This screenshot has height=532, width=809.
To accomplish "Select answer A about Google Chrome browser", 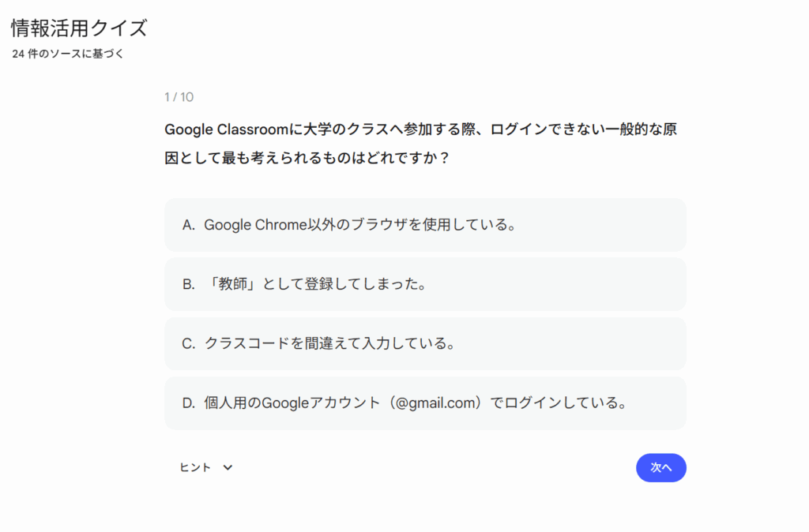I will point(425,225).
